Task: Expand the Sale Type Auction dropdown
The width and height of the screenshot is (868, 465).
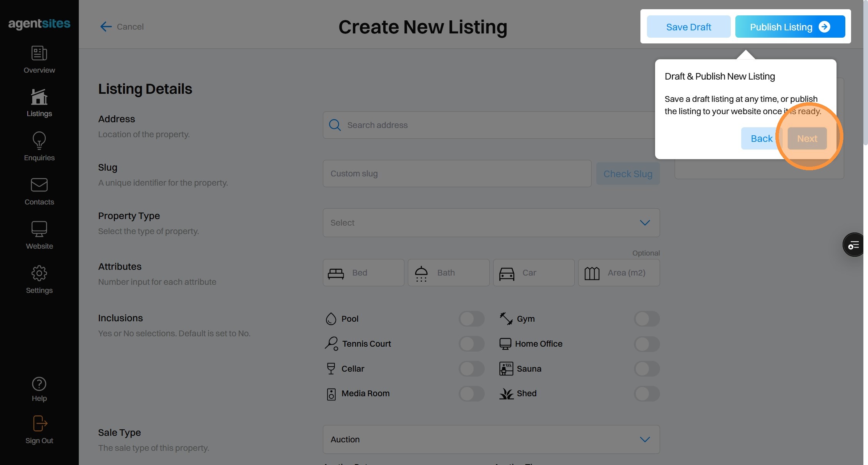Action: (x=491, y=439)
